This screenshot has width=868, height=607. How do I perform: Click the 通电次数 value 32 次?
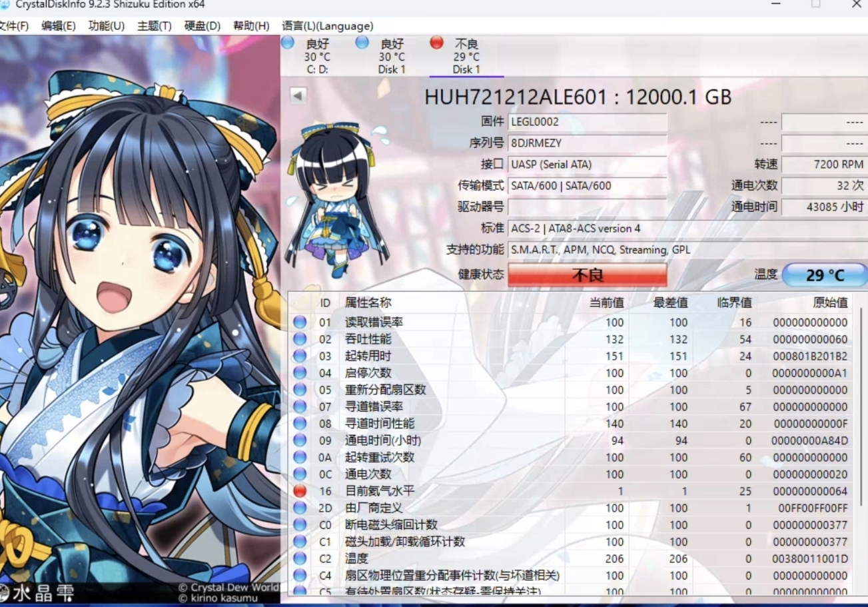pos(825,186)
